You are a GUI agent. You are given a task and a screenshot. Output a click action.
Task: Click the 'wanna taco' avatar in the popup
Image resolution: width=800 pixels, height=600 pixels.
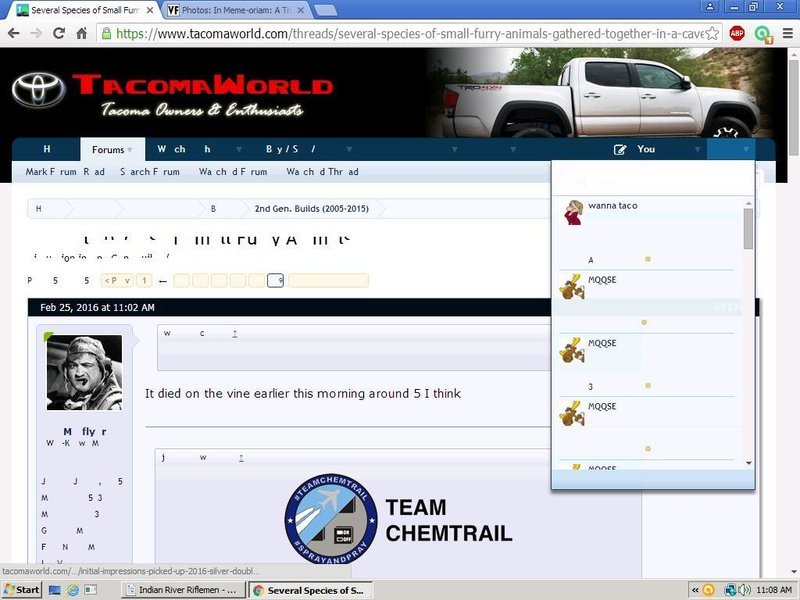point(573,212)
